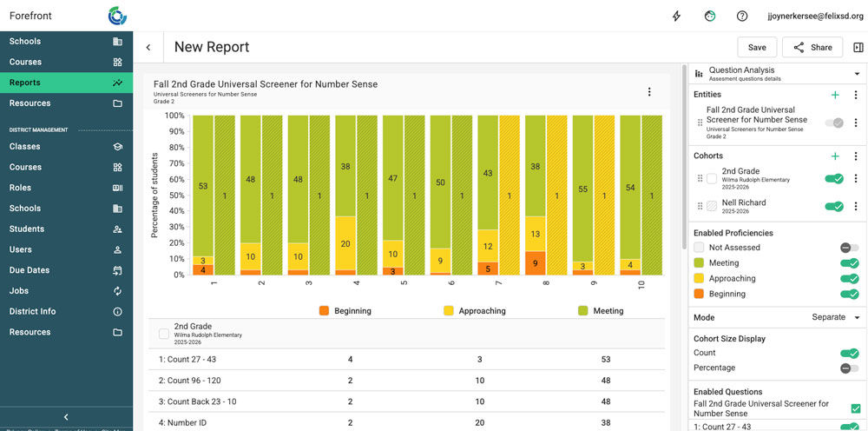Click the orange Beginning color swatch
This screenshot has width=868, height=431.
coord(699,295)
